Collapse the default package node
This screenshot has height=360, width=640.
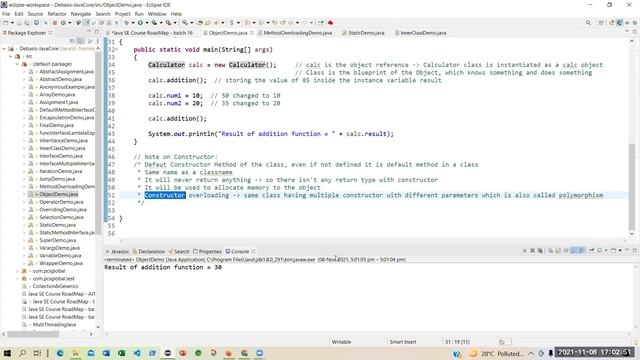tap(17, 64)
